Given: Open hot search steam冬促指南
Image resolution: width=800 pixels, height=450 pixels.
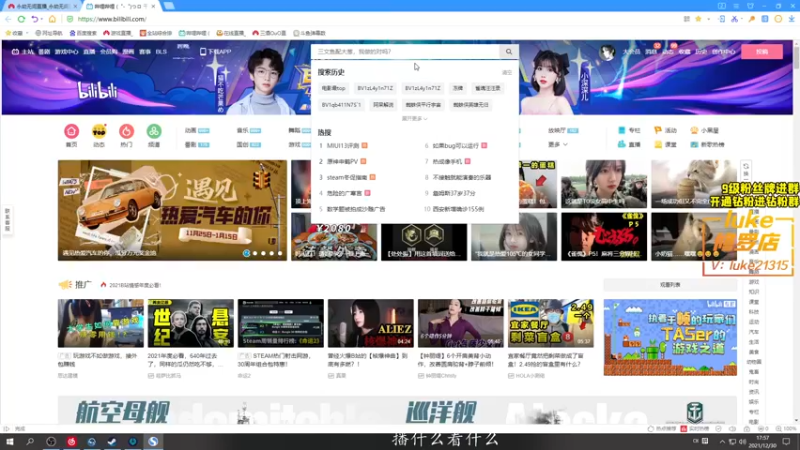Looking at the screenshot, I should tap(347, 177).
